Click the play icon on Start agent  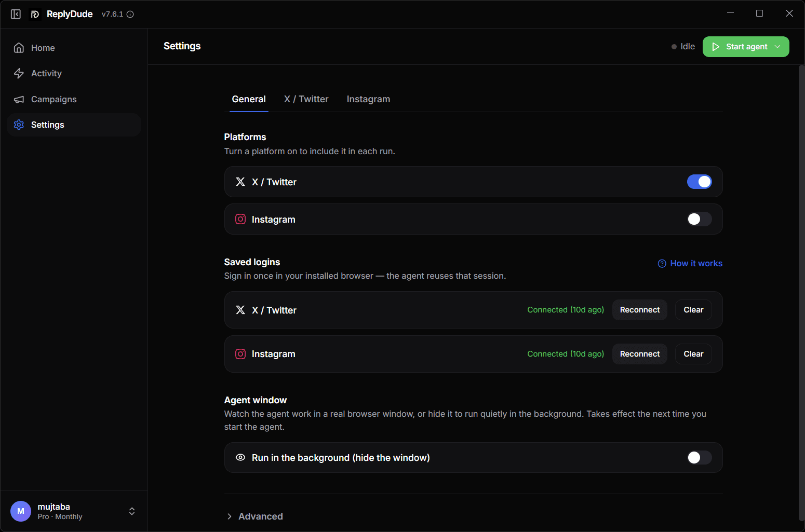[716, 47]
